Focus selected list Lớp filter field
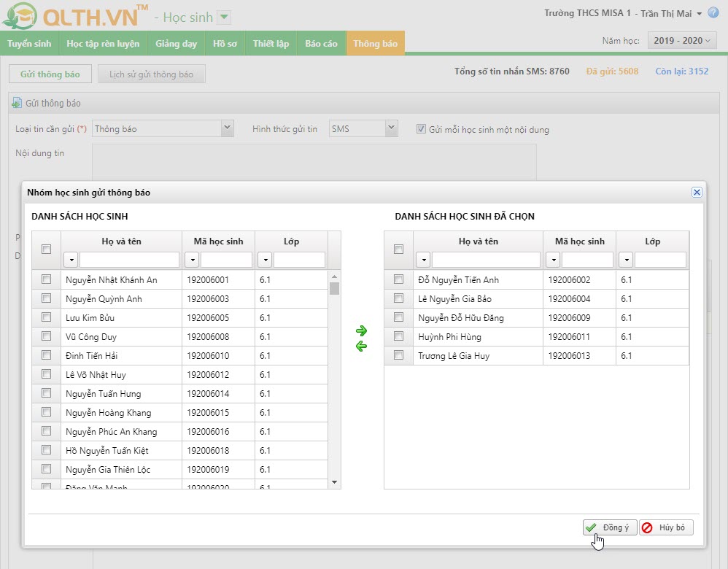The image size is (728, 569). click(660, 260)
